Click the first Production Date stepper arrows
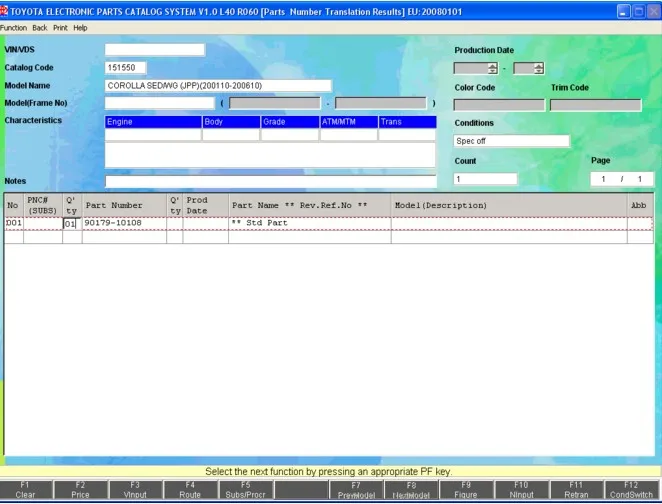This screenshot has width=662, height=504. (x=492, y=68)
